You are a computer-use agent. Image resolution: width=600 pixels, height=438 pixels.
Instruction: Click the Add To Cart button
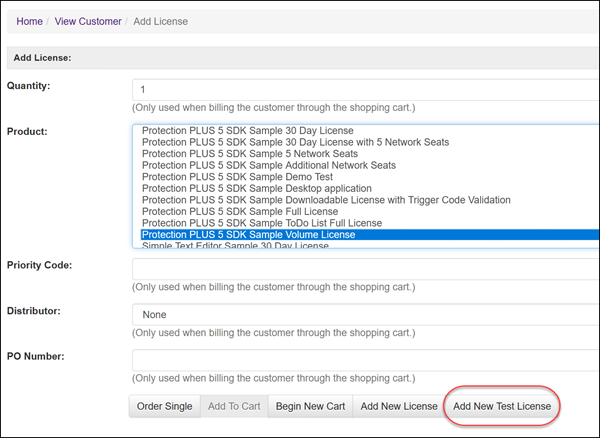(234, 406)
